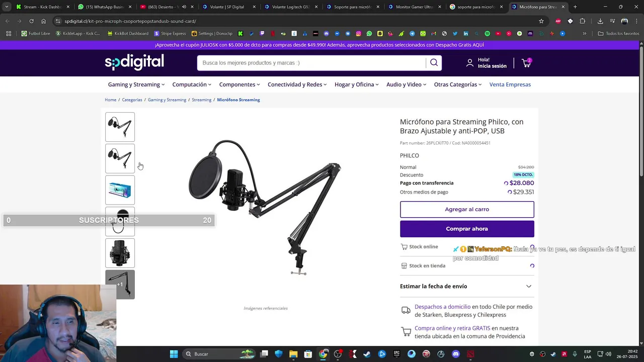Open the +1 more images thumbnail
Screen dimensions: 644x362
click(x=120, y=285)
